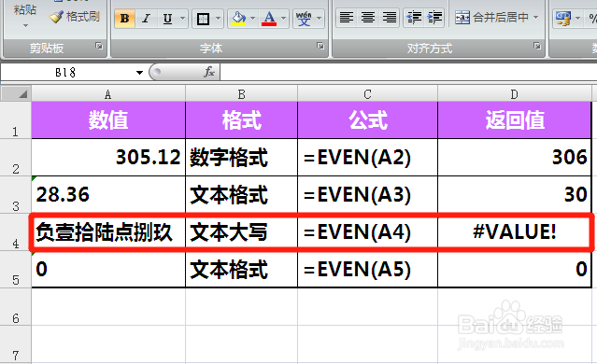Click header cell 格式
The width and height of the screenshot is (597, 364).
241,120
